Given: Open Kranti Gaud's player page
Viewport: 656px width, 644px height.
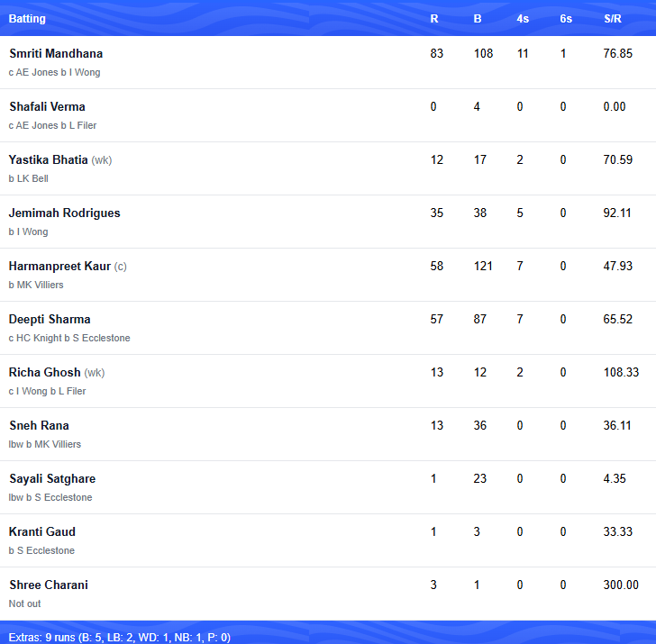Looking at the screenshot, I should point(41,531).
